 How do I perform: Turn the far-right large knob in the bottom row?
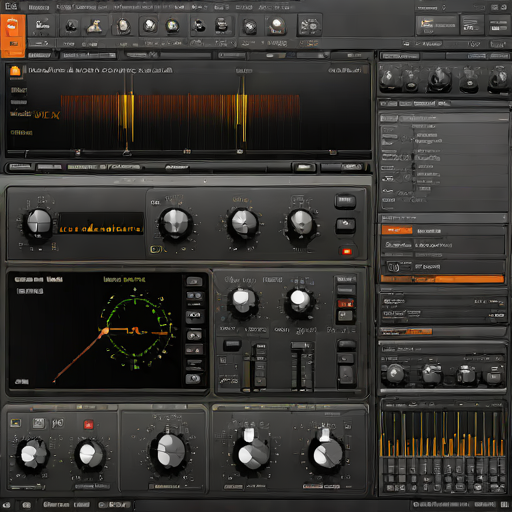tap(326, 453)
